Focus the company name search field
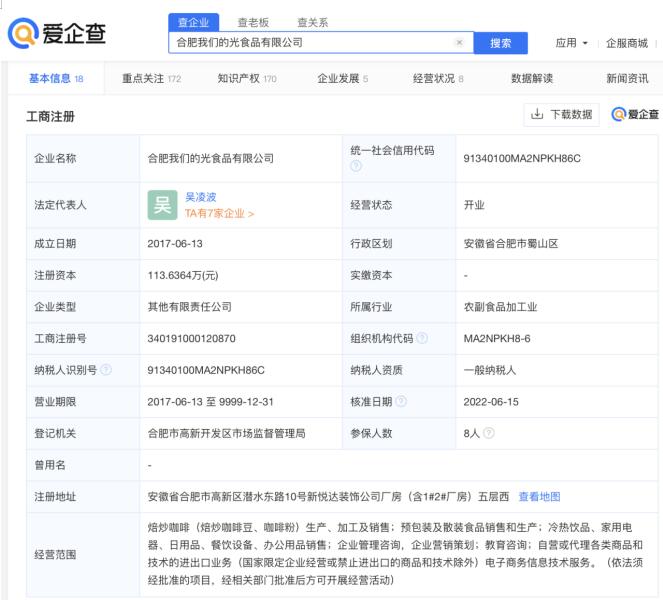 click(x=310, y=43)
